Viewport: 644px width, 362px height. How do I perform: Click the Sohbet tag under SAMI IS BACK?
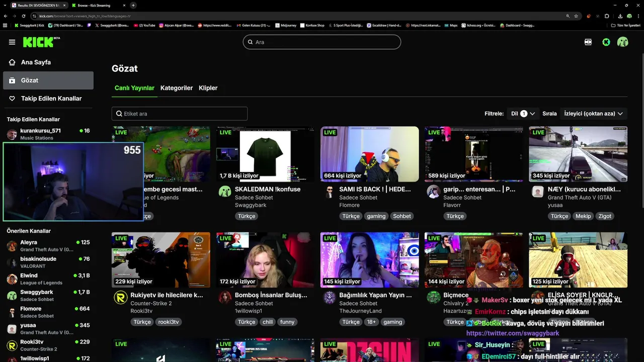point(402,216)
